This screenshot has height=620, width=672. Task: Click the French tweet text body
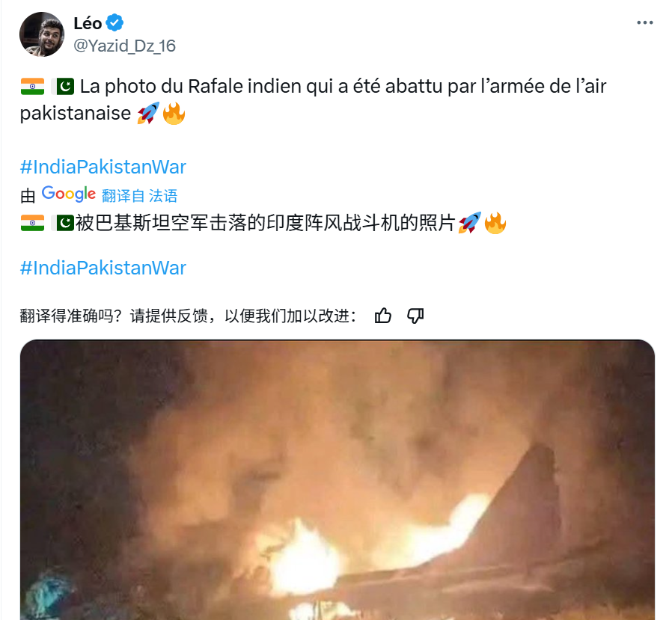click(314, 99)
